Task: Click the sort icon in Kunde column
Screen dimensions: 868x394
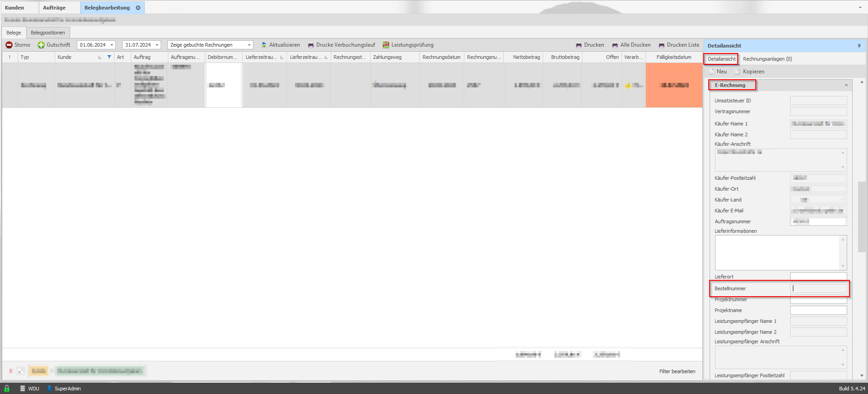Action: point(100,58)
